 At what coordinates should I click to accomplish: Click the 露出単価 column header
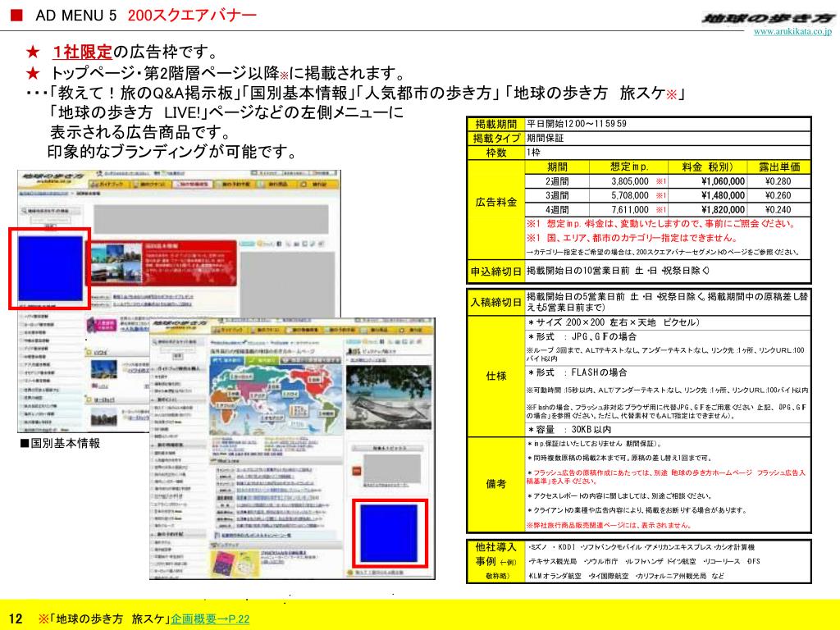779,167
